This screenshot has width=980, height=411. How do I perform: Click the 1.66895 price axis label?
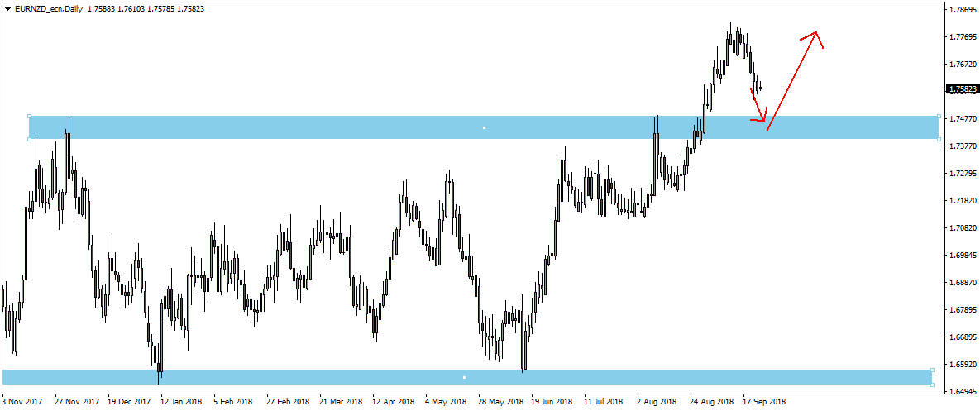point(963,338)
